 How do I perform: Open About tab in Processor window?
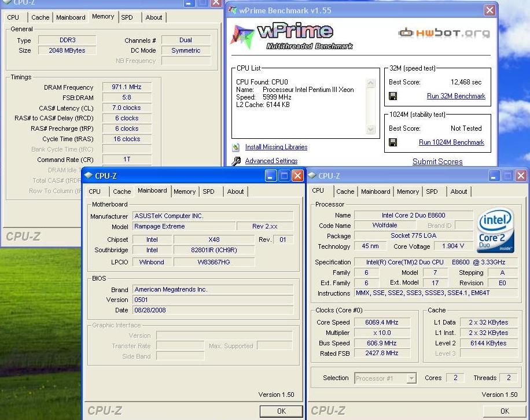tap(459, 191)
